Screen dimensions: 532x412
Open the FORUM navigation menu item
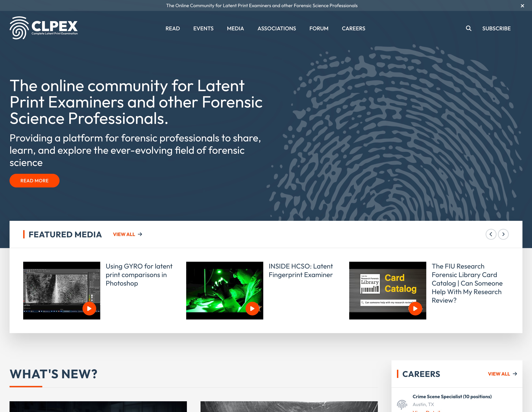319,28
